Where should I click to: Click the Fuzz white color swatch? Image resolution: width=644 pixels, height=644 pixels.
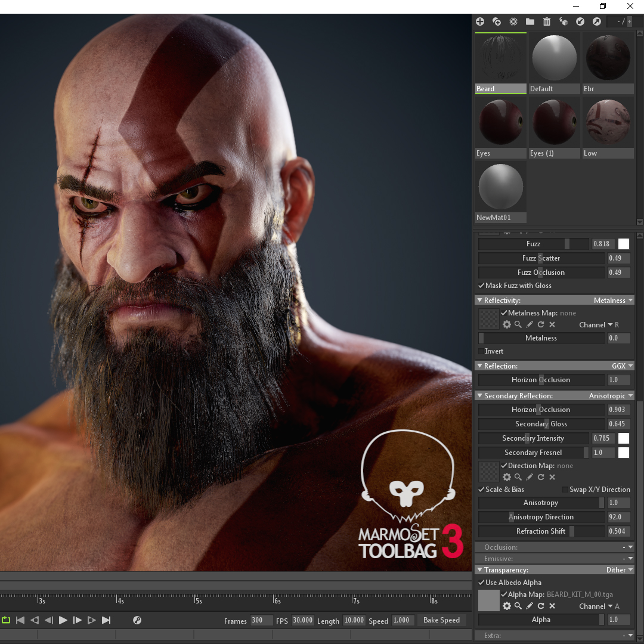point(624,244)
